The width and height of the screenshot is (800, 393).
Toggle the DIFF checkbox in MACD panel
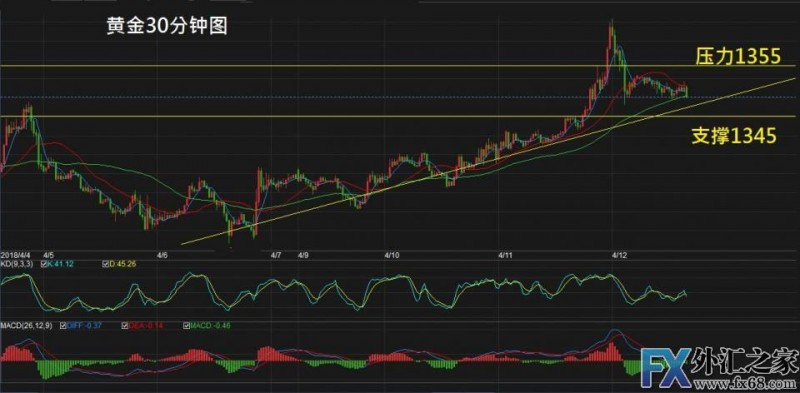coord(63,325)
